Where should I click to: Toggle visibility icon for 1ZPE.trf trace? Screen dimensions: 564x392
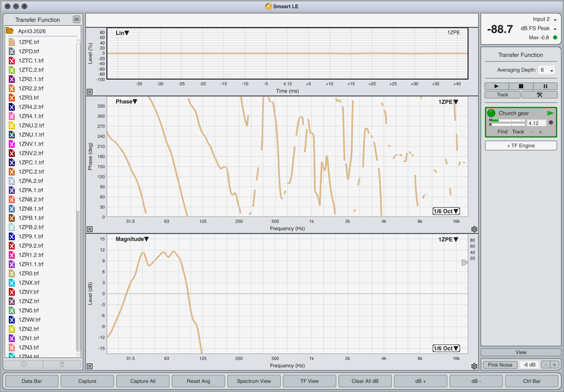coord(12,42)
